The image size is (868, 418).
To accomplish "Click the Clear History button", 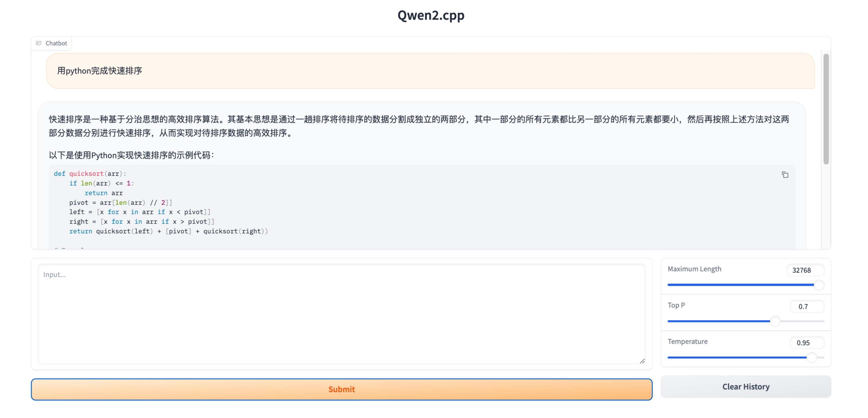I will [745, 387].
